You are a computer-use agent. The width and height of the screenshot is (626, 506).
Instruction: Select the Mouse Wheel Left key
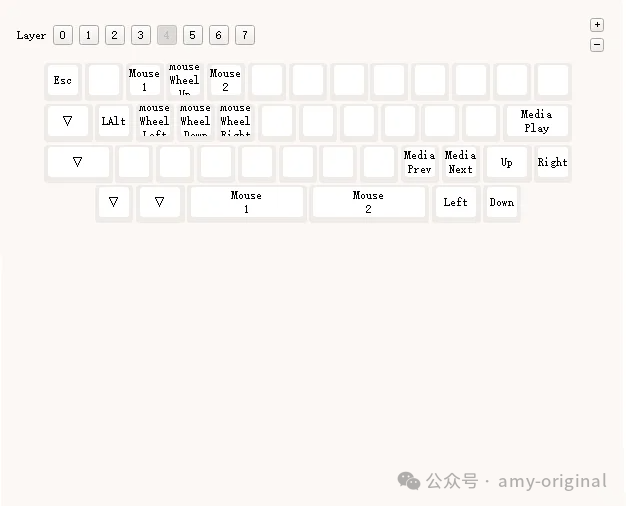155,122
